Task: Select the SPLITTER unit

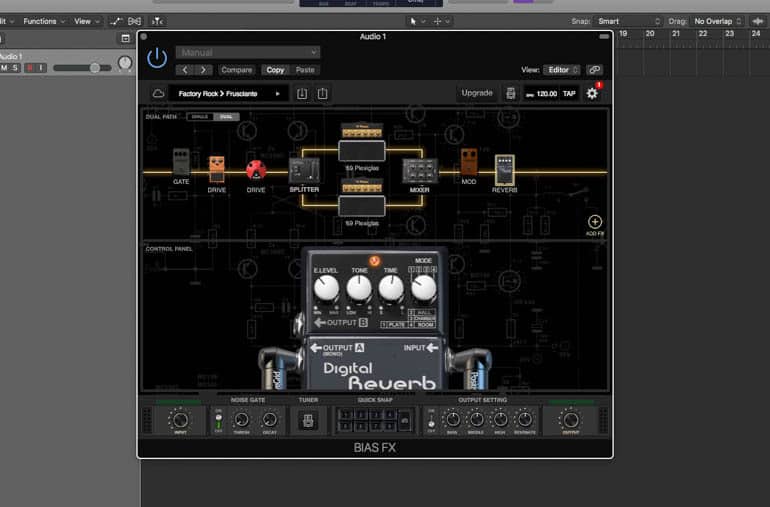Action: [x=304, y=170]
